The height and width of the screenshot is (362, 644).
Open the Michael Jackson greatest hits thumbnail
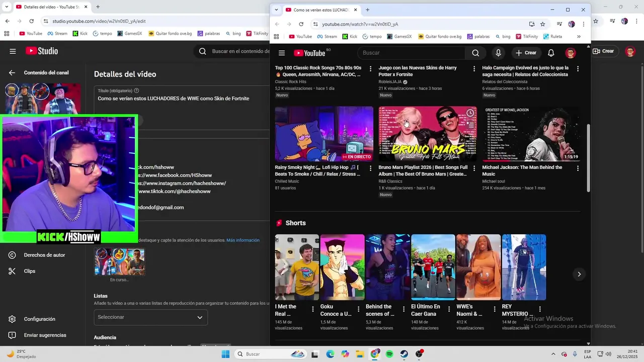tap(531, 134)
